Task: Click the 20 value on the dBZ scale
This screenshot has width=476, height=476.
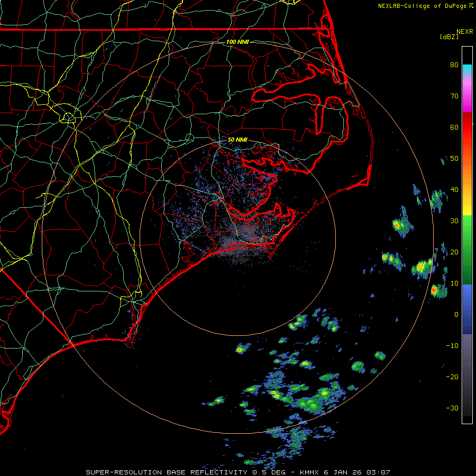Action: [x=454, y=252]
